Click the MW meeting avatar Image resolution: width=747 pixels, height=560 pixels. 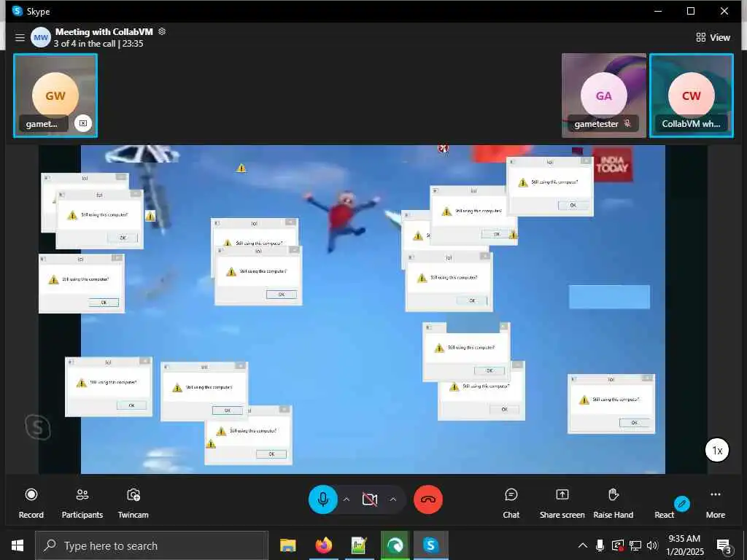41,37
